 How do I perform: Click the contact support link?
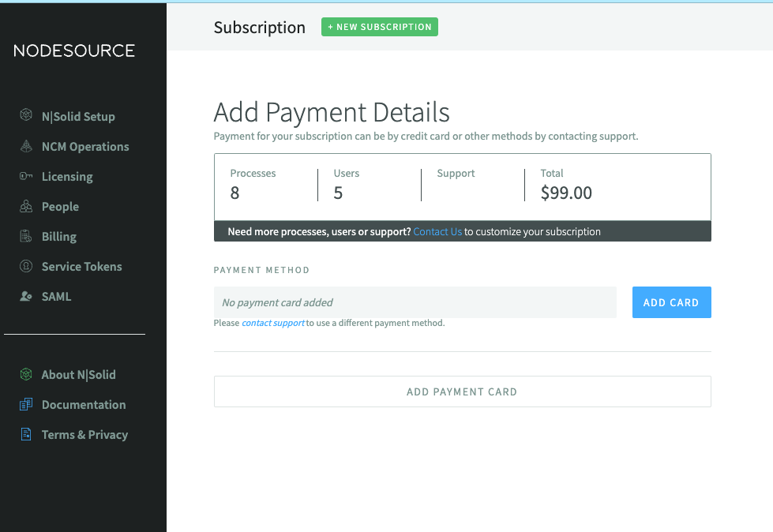272,322
